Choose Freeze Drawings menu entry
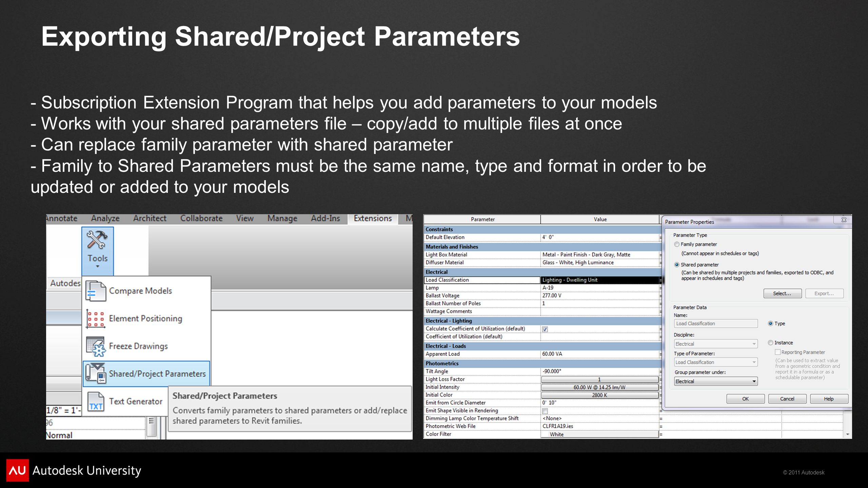The image size is (868, 488). 146,346
